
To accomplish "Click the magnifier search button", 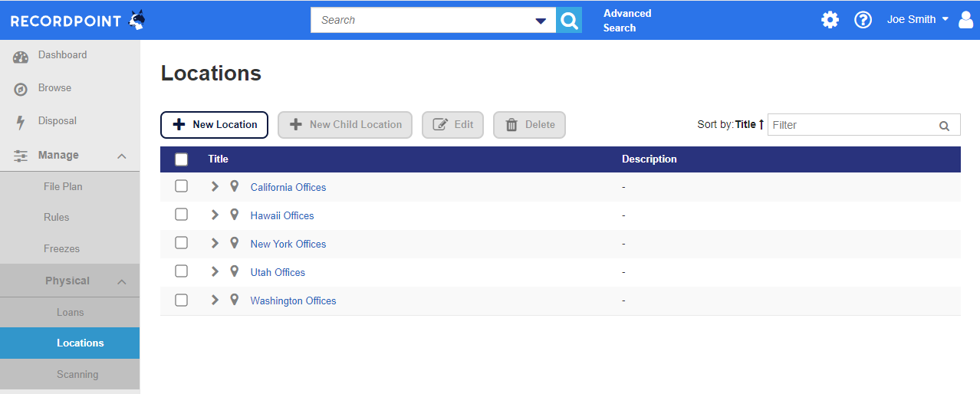I will point(569,20).
